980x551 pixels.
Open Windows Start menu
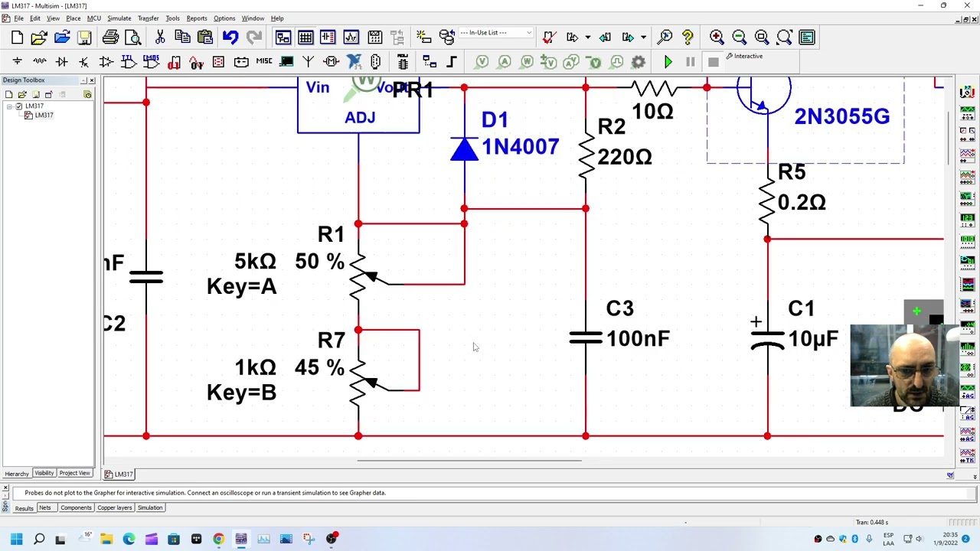(16, 540)
